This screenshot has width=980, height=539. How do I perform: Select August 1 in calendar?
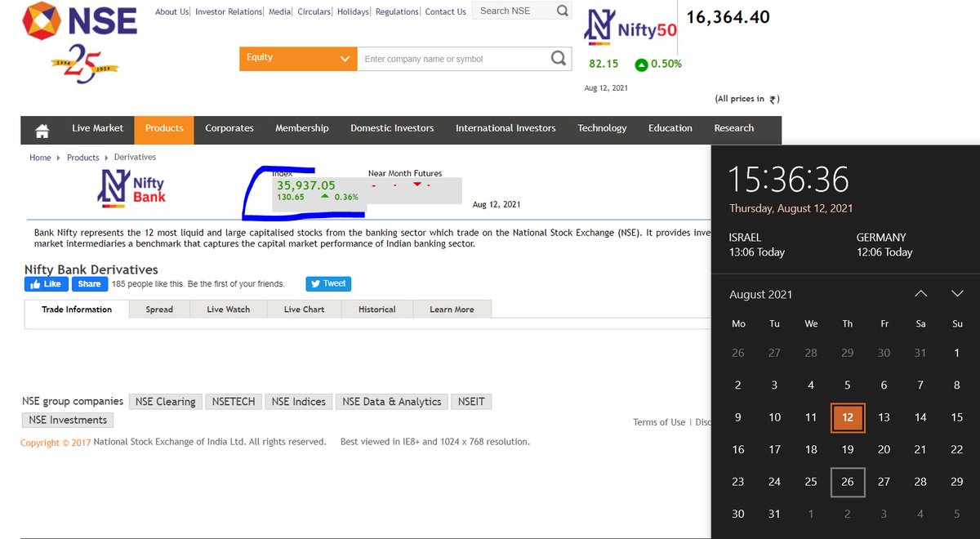(x=957, y=353)
